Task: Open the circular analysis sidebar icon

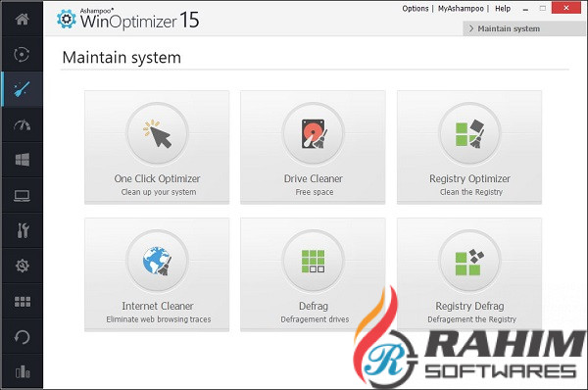Action: [x=22, y=54]
